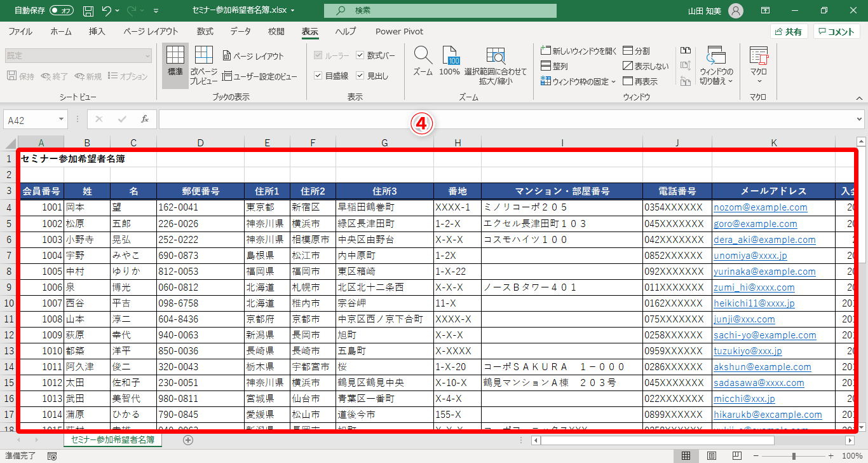Save the workbook with the floppy disk icon

tap(88, 11)
